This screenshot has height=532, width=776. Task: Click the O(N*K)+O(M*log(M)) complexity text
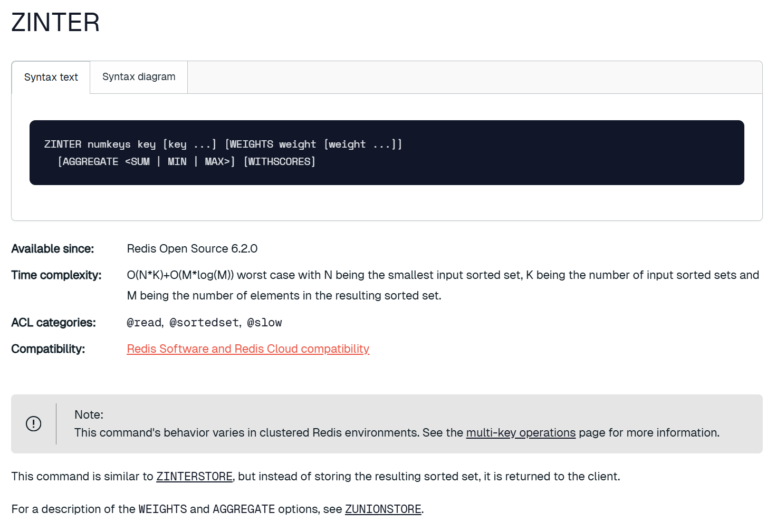[x=443, y=285]
